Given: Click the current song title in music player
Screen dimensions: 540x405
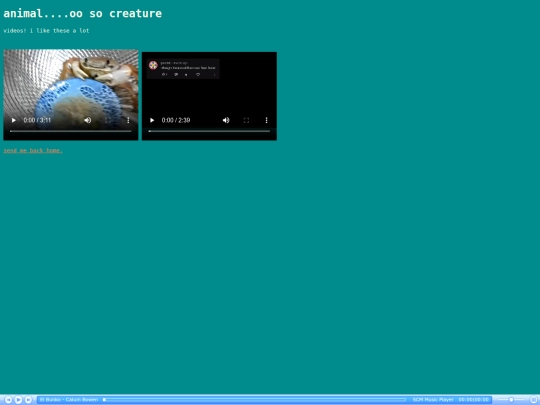Looking at the screenshot, I should 69,400.
